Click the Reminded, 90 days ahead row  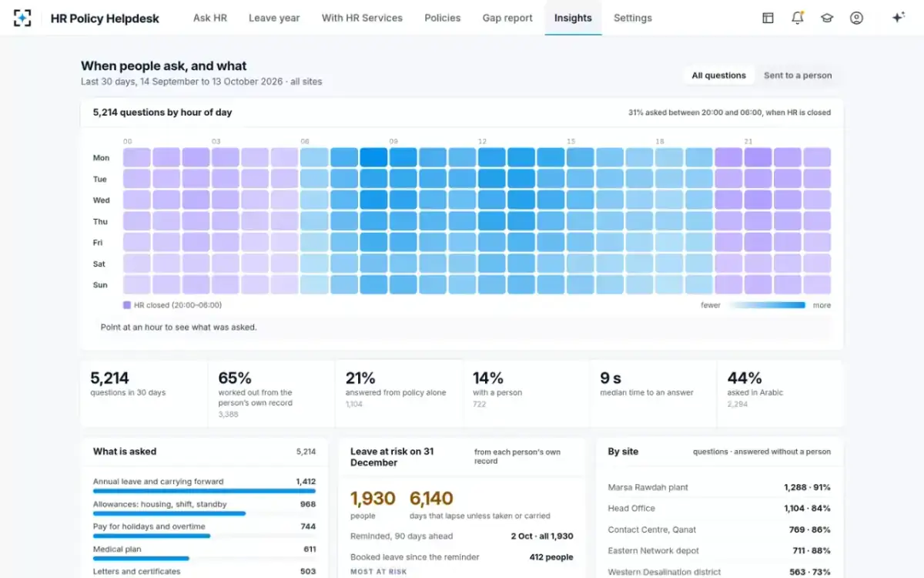[462, 536]
